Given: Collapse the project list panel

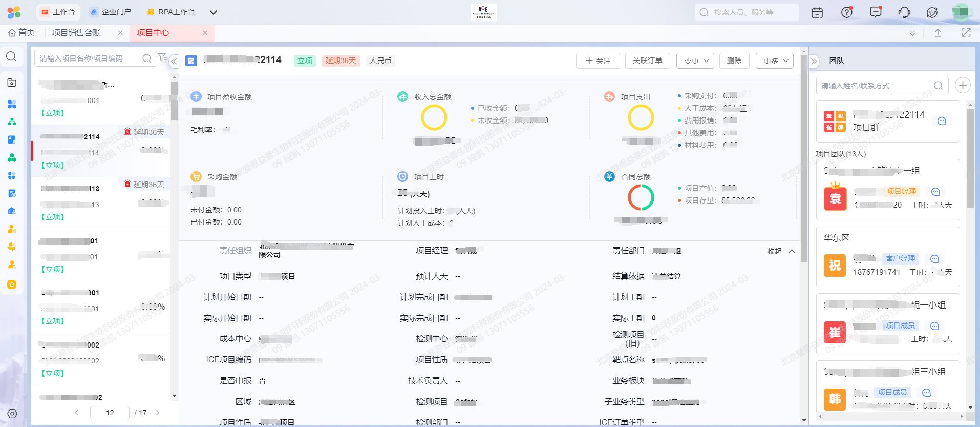Looking at the screenshot, I should (174, 61).
